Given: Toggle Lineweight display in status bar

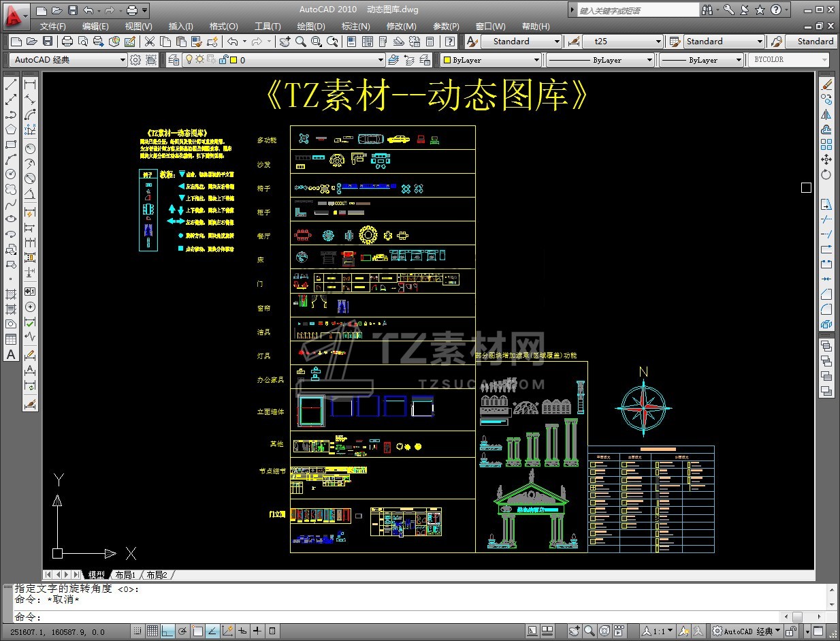Looking at the screenshot, I should (x=258, y=631).
